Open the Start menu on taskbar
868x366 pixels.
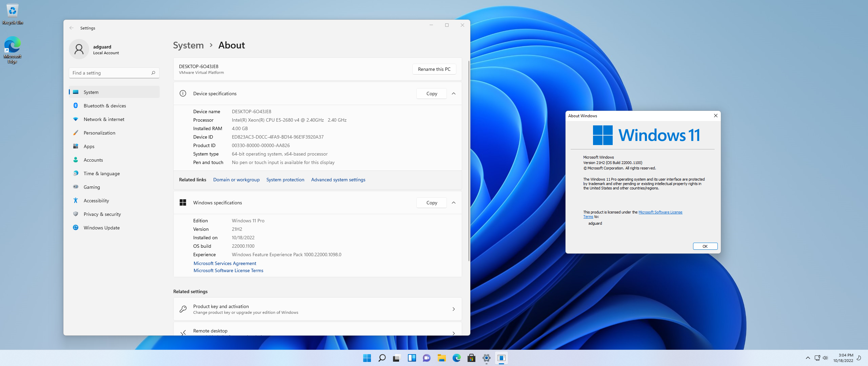pyautogui.click(x=367, y=358)
